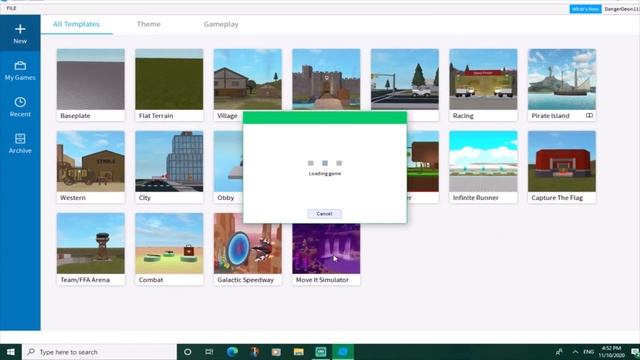Launch Microsoft Edge from the taskbar
The height and width of the screenshot is (360, 640).
(x=232, y=352)
